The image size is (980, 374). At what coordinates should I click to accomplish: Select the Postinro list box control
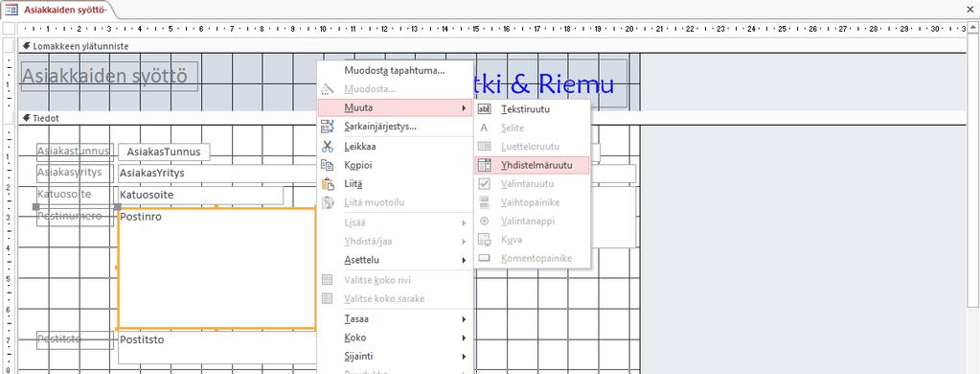217,268
